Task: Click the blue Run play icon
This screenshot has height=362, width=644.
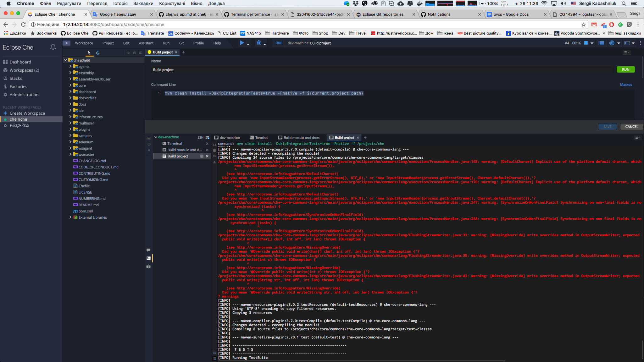Action: pyautogui.click(x=241, y=43)
